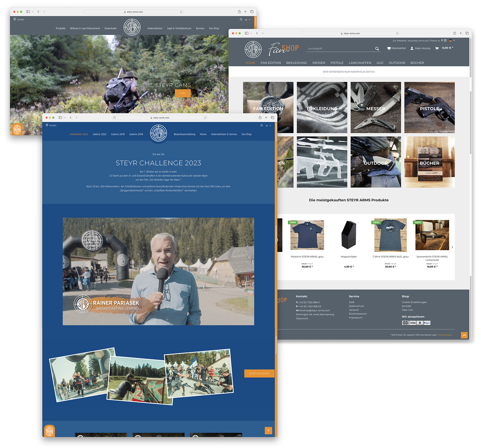
Task: Open Galerie 2019 menu item
Action: 118,134
